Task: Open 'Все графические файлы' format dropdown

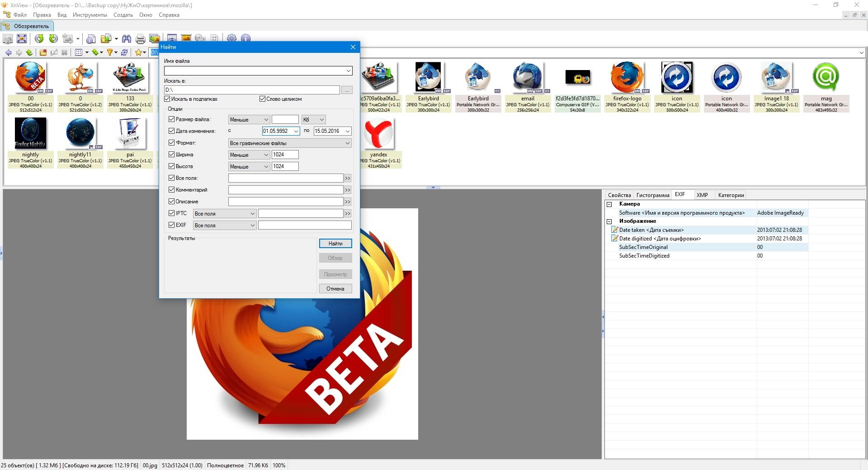Action: (x=290, y=143)
